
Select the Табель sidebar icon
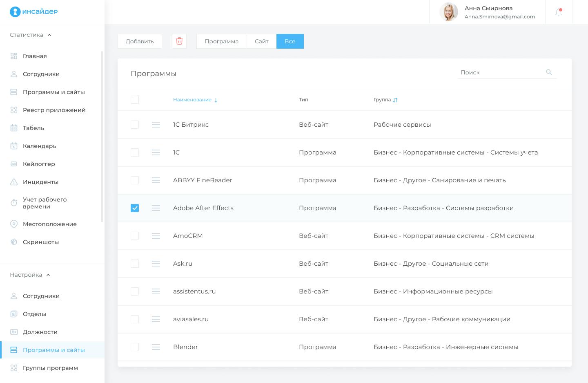pyautogui.click(x=14, y=128)
